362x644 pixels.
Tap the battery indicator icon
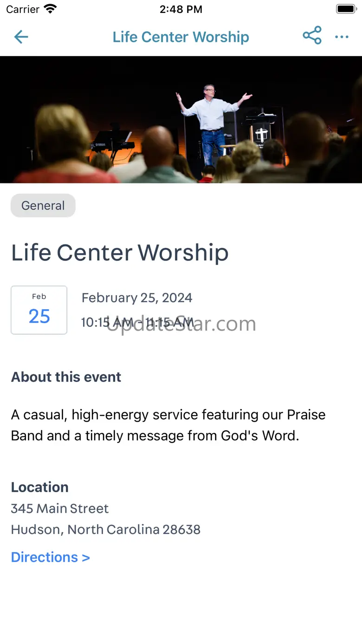pyautogui.click(x=346, y=9)
